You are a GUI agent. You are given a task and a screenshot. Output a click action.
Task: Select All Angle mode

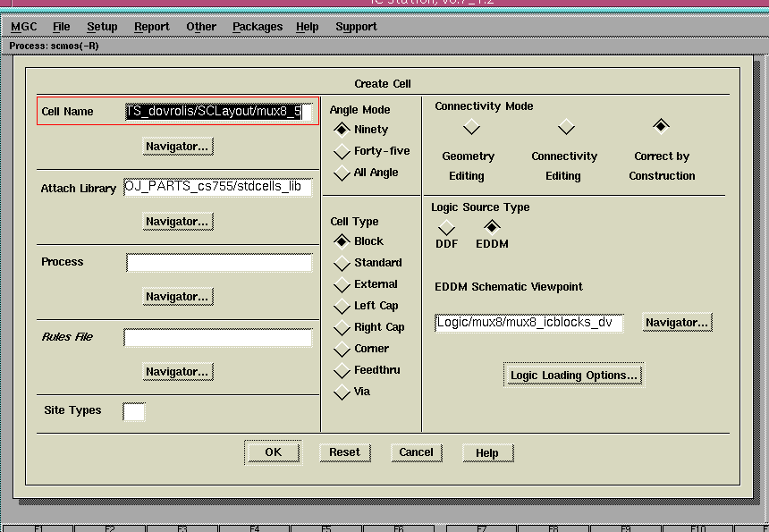342,173
